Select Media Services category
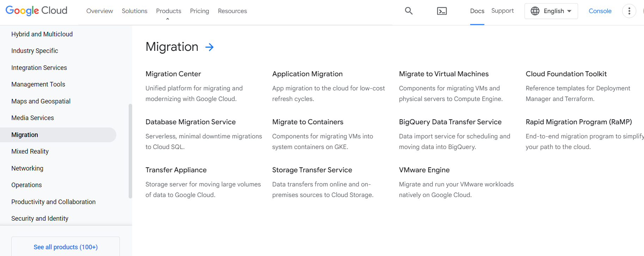 (x=32, y=118)
